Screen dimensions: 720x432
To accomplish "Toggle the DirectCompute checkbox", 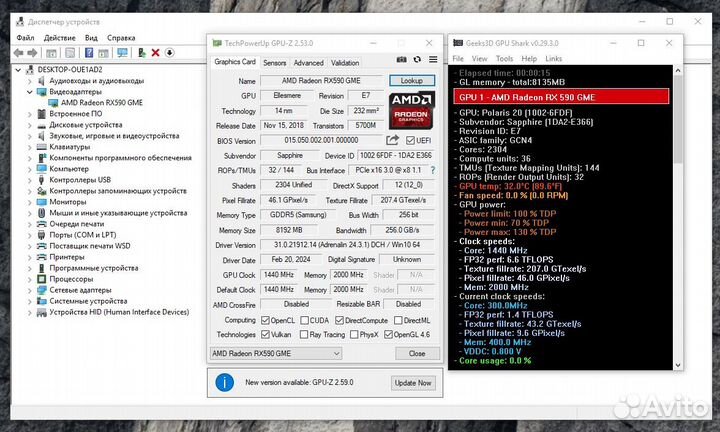I will pyautogui.click(x=339, y=320).
